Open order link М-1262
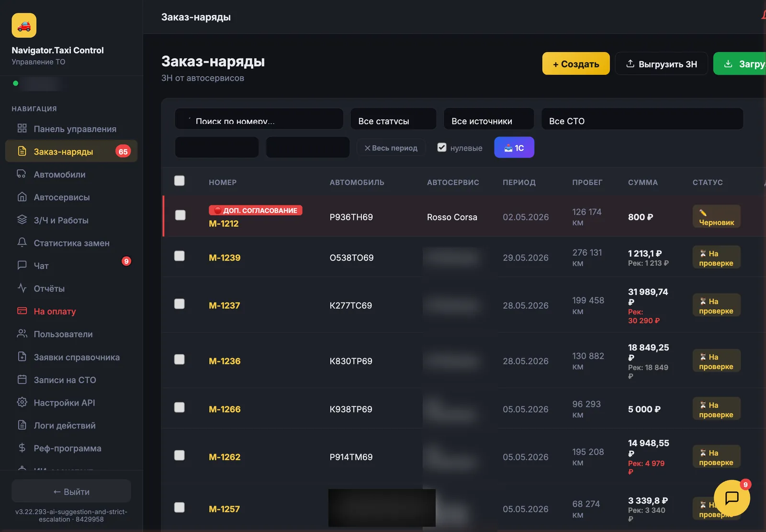 point(225,457)
